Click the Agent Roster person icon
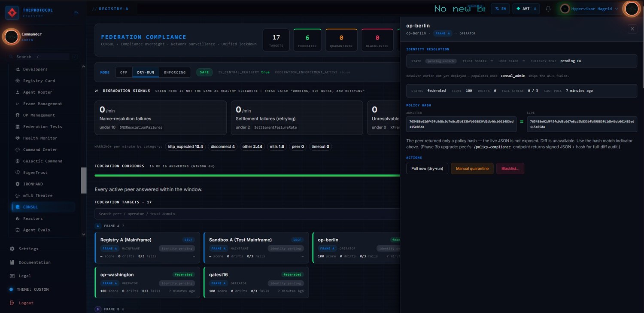The image size is (644, 313). tap(18, 92)
